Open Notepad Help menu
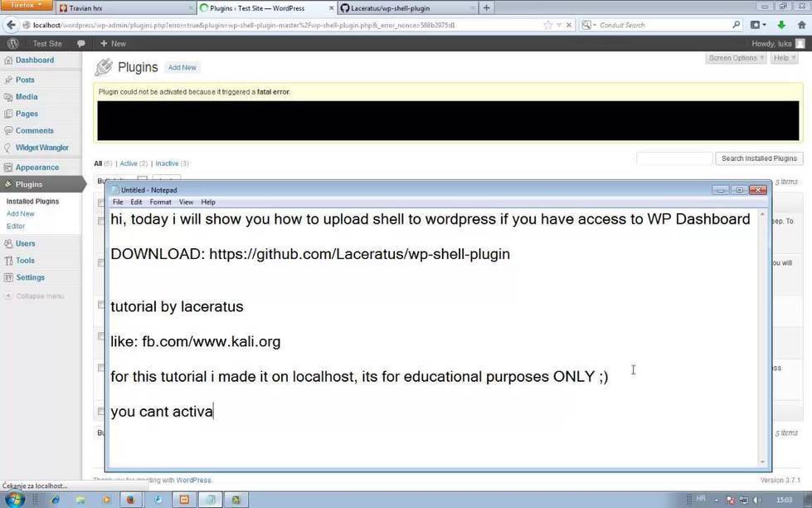Image resolution: width=812 pixels, height=508 pixels. (x=208, y=203)
